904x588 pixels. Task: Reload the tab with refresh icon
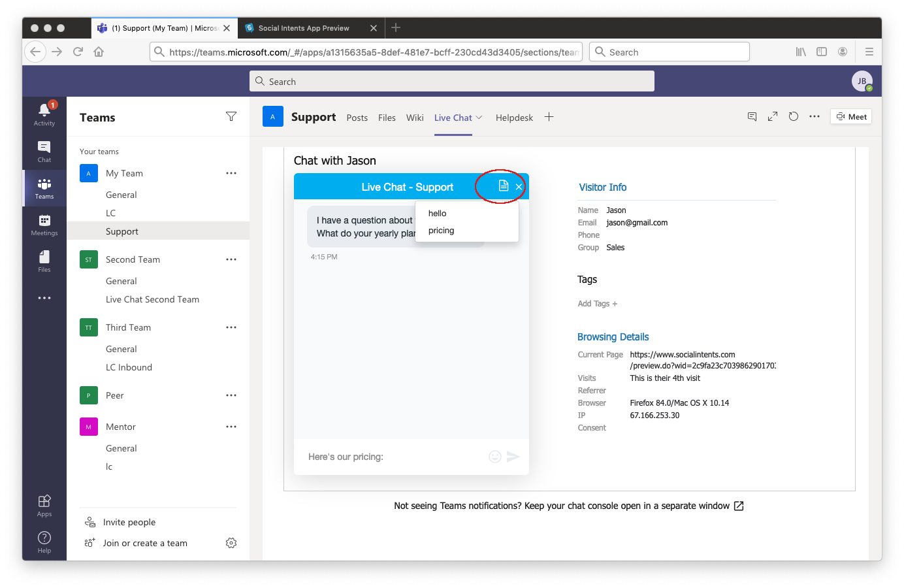[x=793, y=117]
